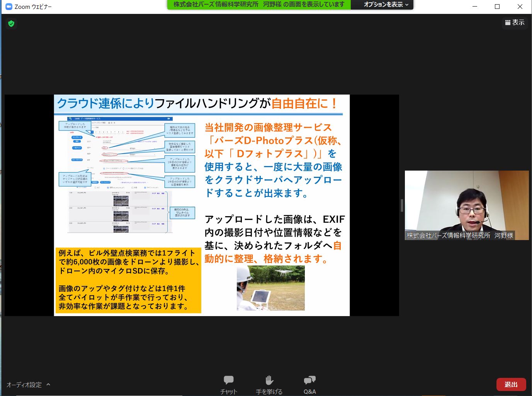Image resolution: width=532 pixels, height=396 pixels.
Task: Expand audio settings arrow next to オーディオ設定
Action: 48,384
